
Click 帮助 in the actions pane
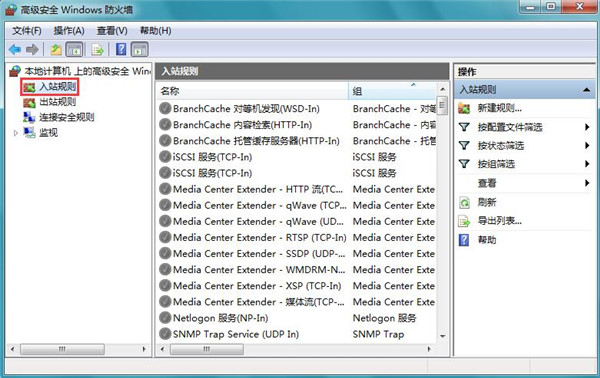pyautogui.click(x=487, y=240)
